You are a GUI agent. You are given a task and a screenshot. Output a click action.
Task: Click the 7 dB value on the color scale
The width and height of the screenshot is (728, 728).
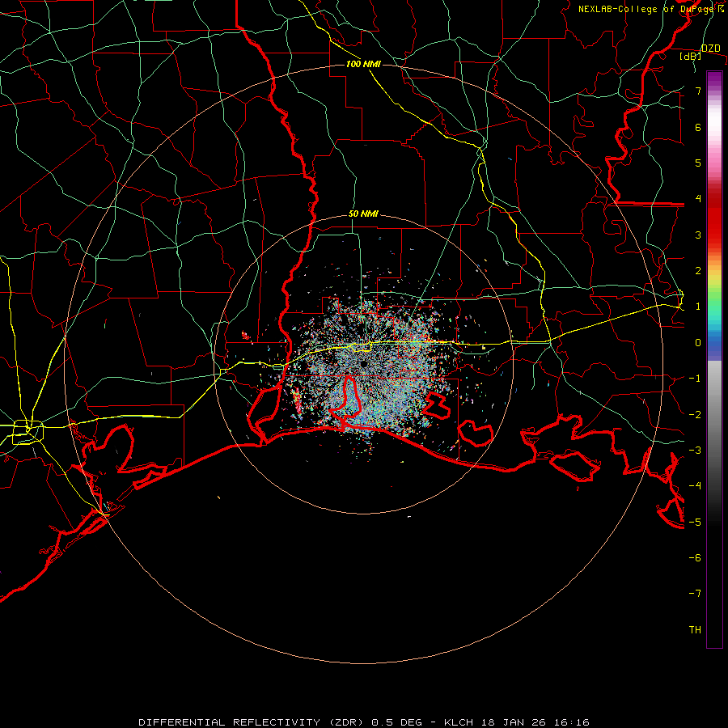click(x=698, y=91)
